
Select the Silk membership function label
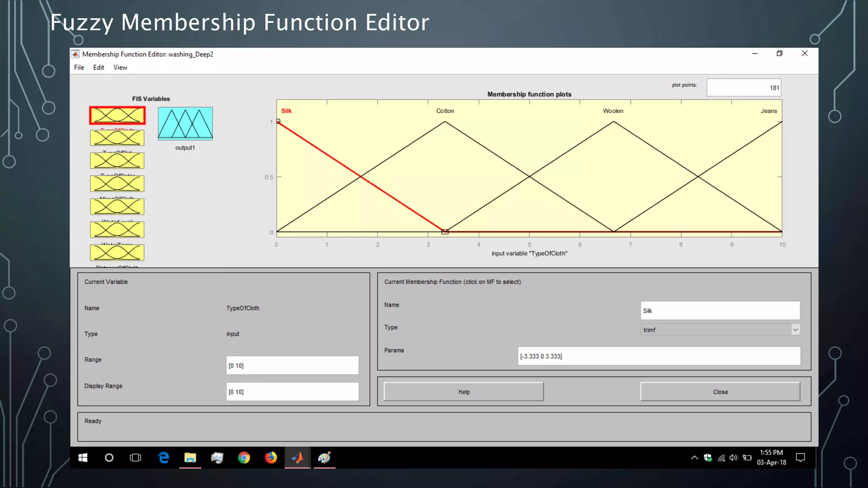(x=287, y=111)
